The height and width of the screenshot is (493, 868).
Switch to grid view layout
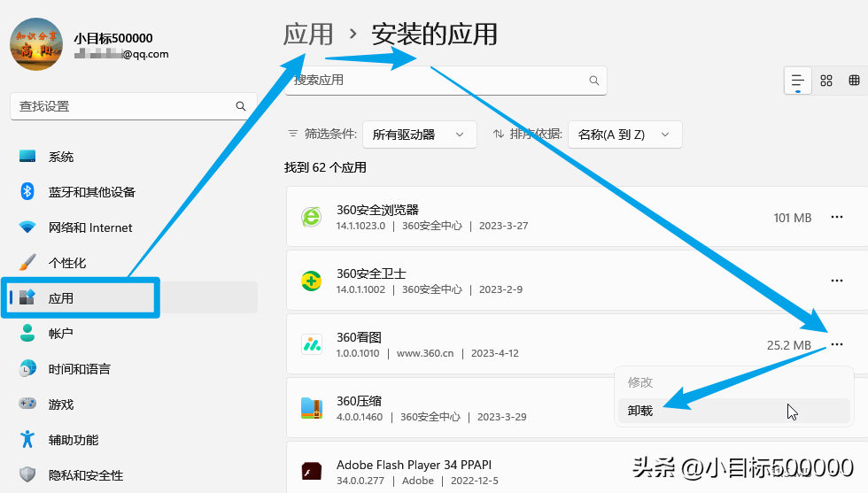(826, 81)
